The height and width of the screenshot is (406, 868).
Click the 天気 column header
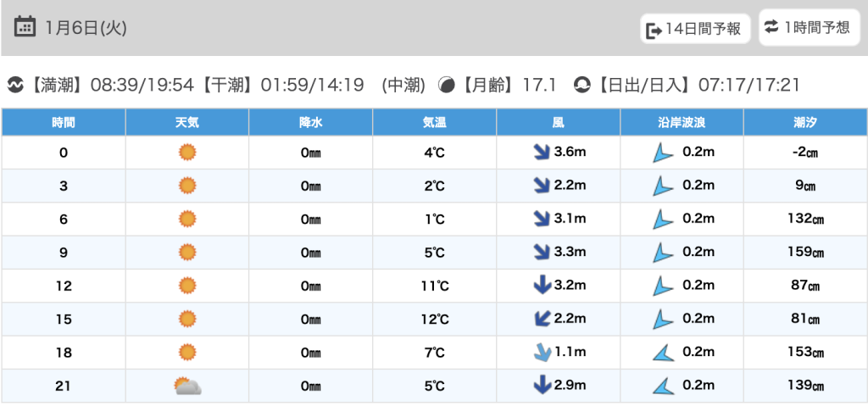[187, 122]
